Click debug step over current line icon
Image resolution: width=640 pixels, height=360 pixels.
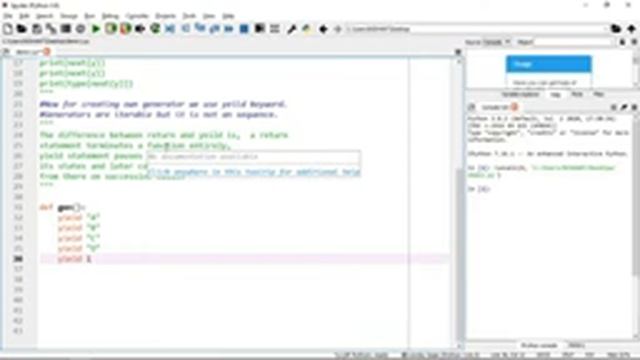(185, 29)
